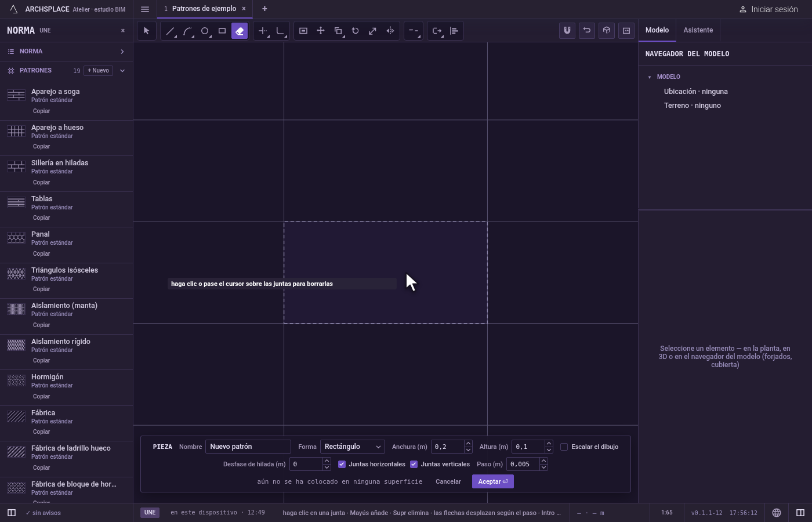
Task: Click the globe language icon
Action: coord(777,513)
